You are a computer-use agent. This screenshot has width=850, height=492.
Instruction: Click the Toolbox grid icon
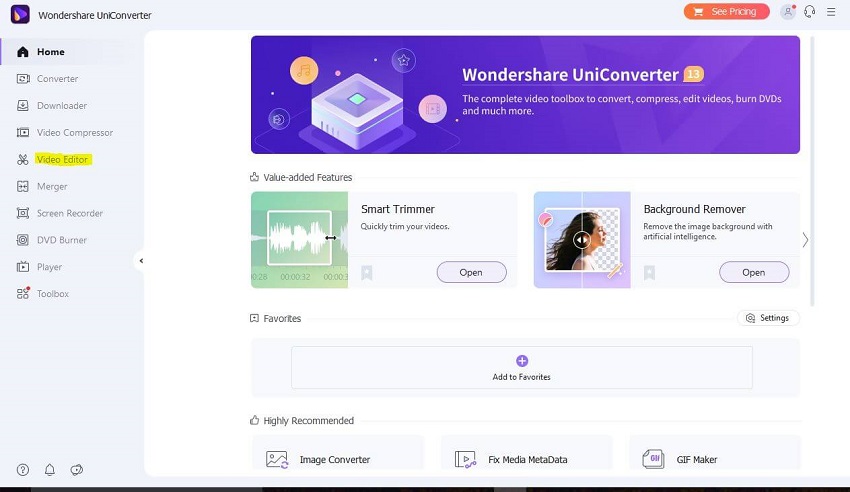[23, 293]
